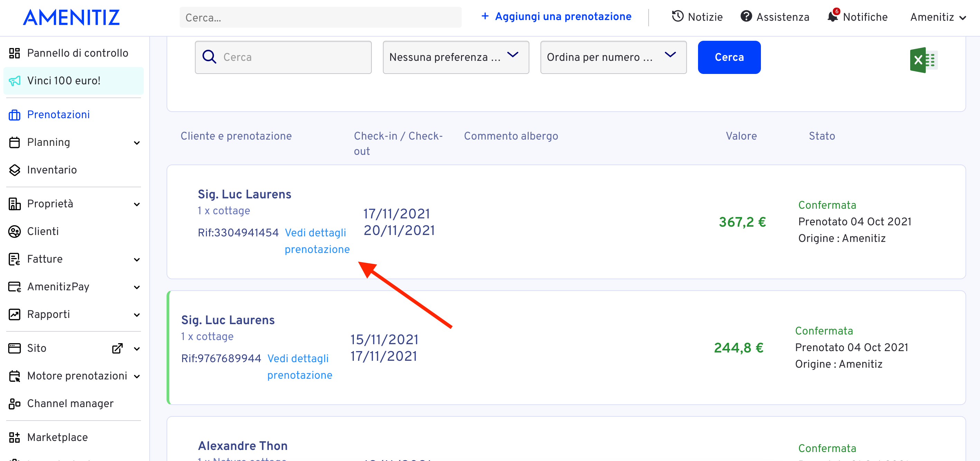Click Sig. Luc Laurens 244,8 € booking name

tap(228, 320)
